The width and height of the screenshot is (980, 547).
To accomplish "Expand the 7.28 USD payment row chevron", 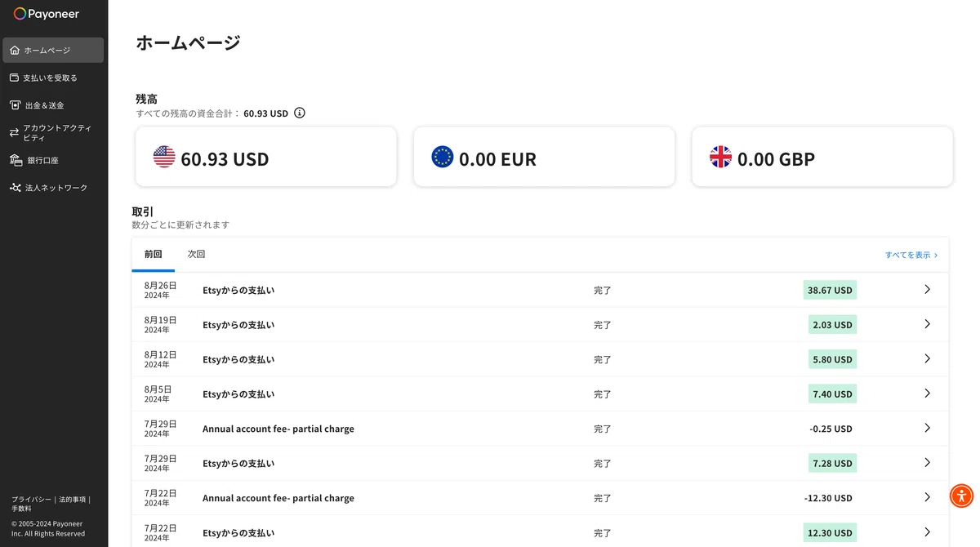I will coord(927,463).
